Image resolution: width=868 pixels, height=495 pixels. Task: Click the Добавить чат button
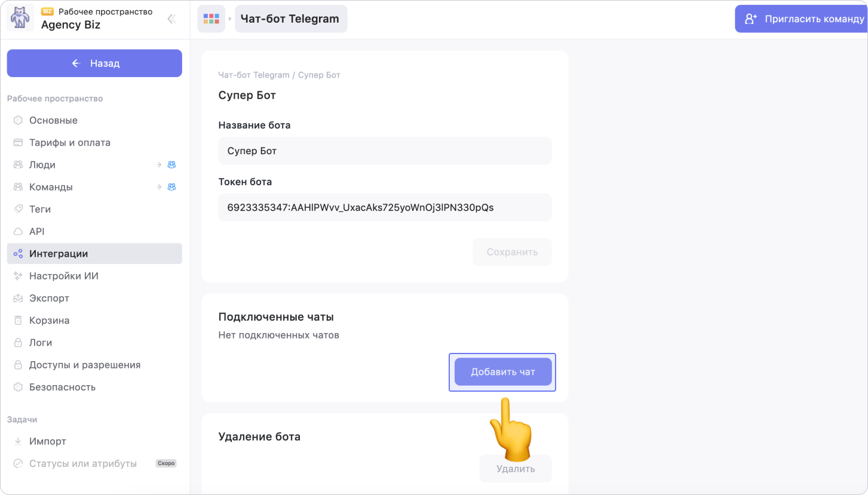(502, 372)
